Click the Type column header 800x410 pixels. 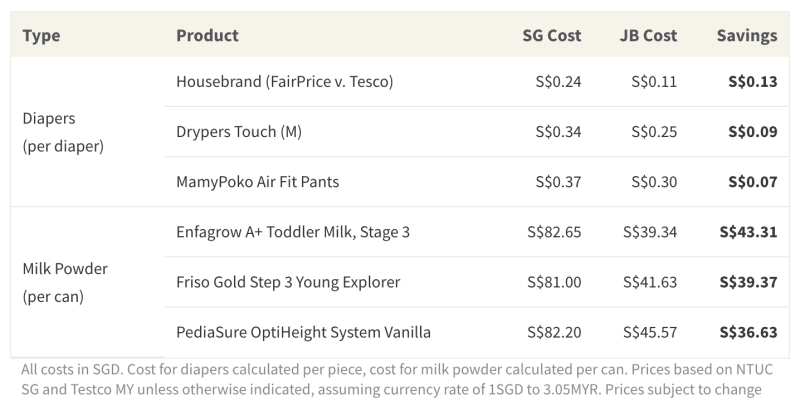(x=41, y=36)
